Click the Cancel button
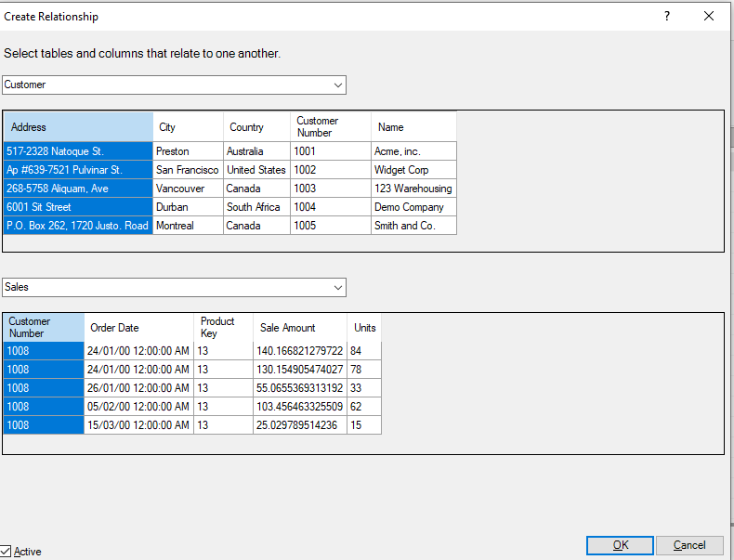 pyautogui.click(x=689, y=545)
